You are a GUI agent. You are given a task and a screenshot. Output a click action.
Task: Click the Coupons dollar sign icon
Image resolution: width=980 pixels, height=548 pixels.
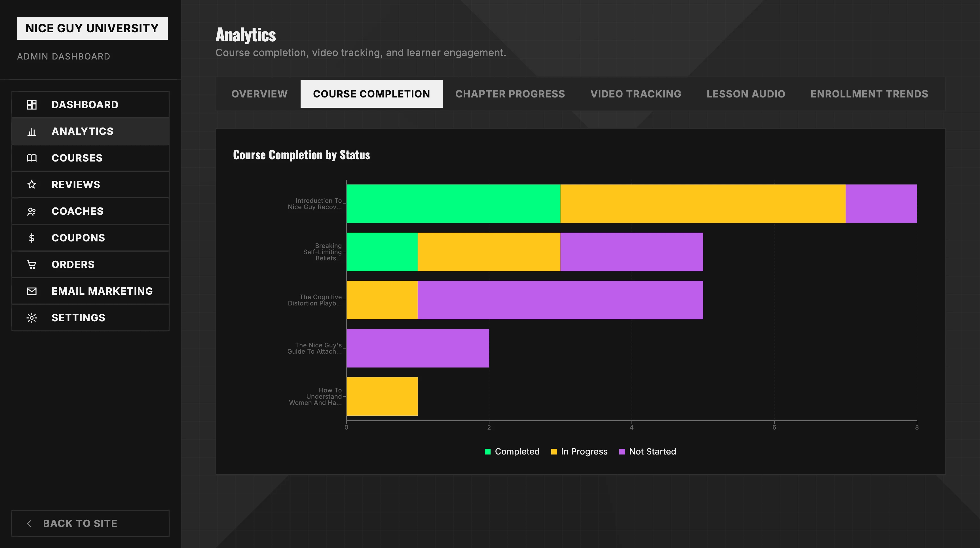pyautogui.click(x=31, y=238)
